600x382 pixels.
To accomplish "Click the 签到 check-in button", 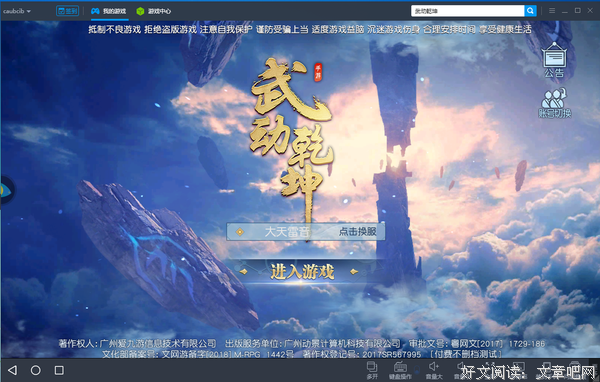I will [x=67, y=11].
